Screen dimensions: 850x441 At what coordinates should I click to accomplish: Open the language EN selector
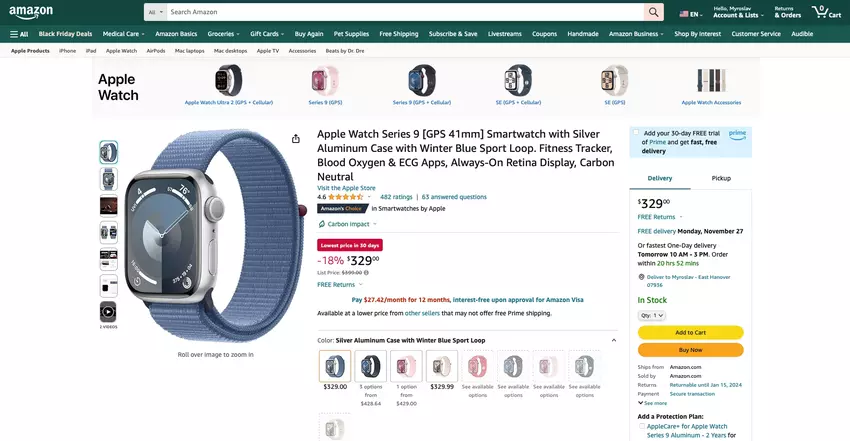pos(690,14)
